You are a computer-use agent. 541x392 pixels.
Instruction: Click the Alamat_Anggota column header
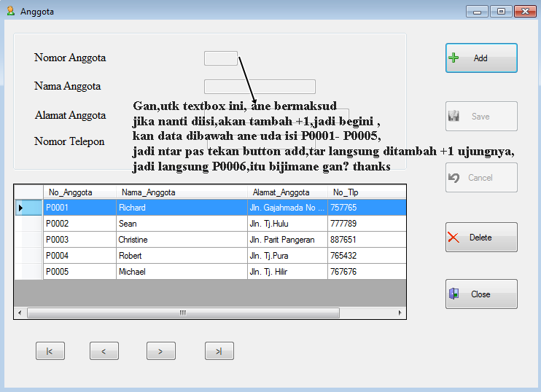[287, 192]
